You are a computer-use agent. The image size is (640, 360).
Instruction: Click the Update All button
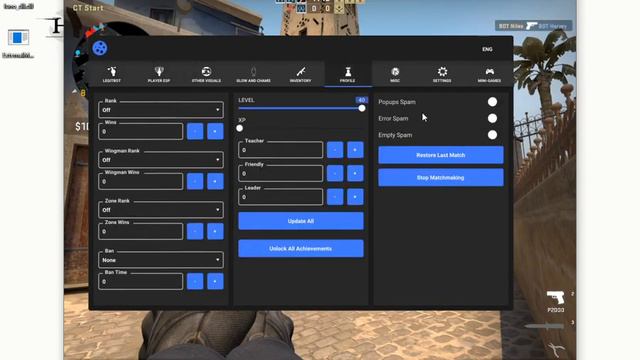click(x=301, y=221)
